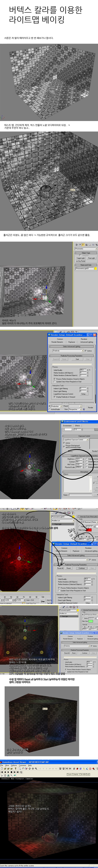
Task: Toggle Active checkbox under Logarithmic Exposure Control dropdown
Action: pos(64,443)
